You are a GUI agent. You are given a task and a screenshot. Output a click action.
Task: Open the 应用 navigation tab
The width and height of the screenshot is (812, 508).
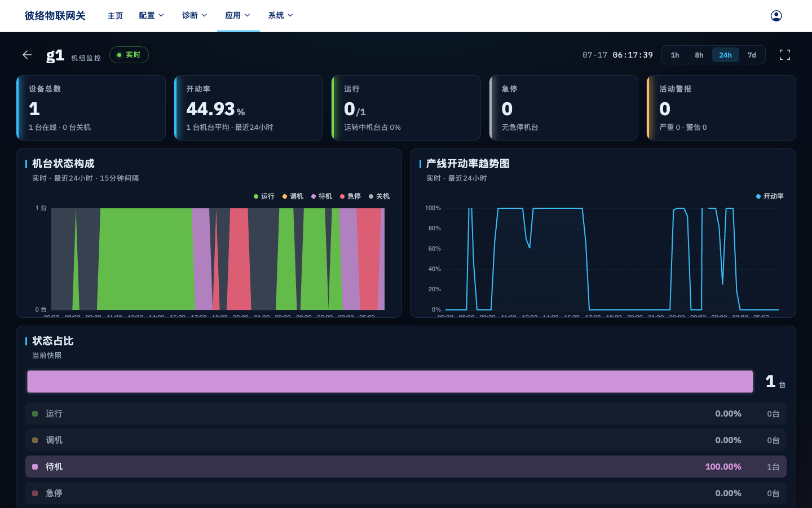238,15
